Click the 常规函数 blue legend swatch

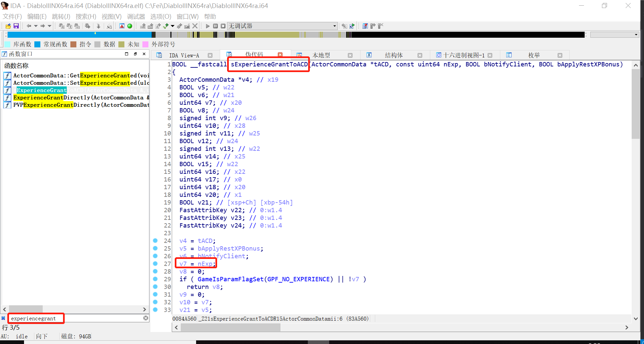[x=37, y=44]
